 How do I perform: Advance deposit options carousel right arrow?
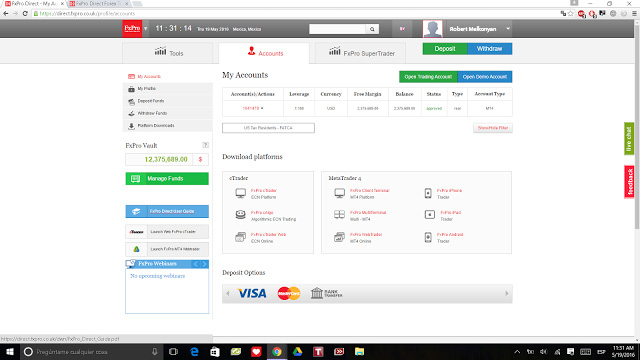[507, 293]
